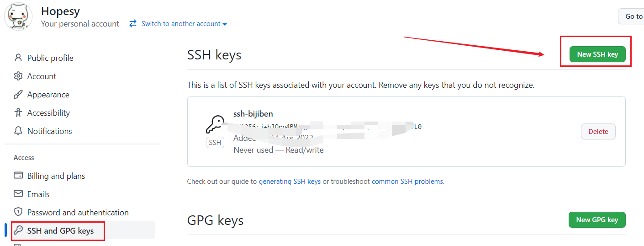Click the Accessibility figure icon

[18, 112]
